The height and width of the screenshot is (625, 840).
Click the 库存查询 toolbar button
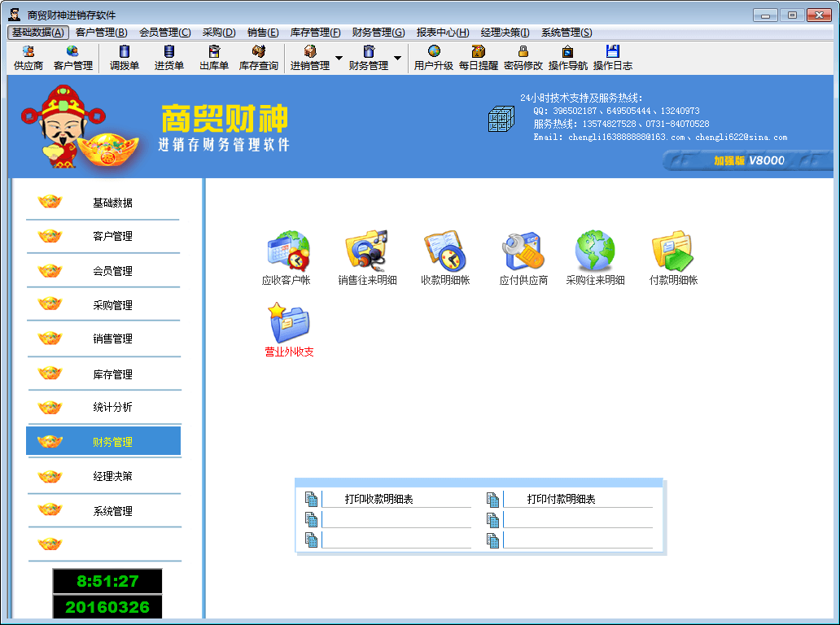[x=258, y=58]
